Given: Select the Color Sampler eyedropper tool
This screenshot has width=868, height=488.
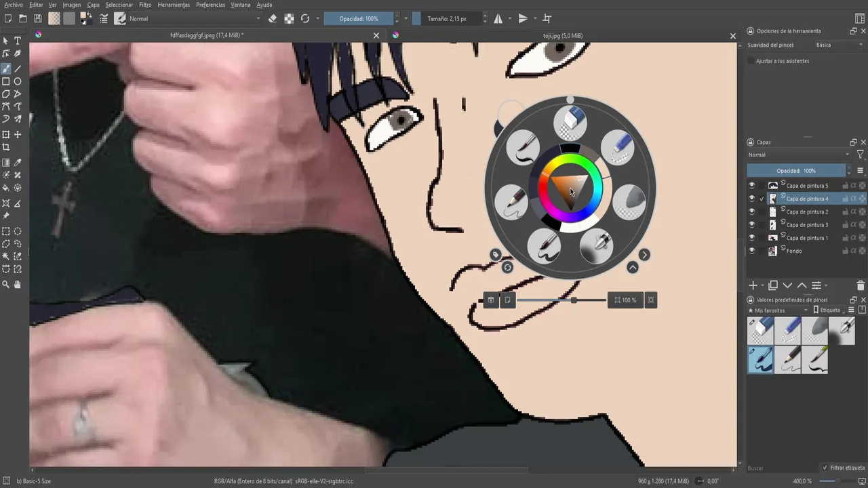Looking at the screenshot, I should click(x=18, y=163).
